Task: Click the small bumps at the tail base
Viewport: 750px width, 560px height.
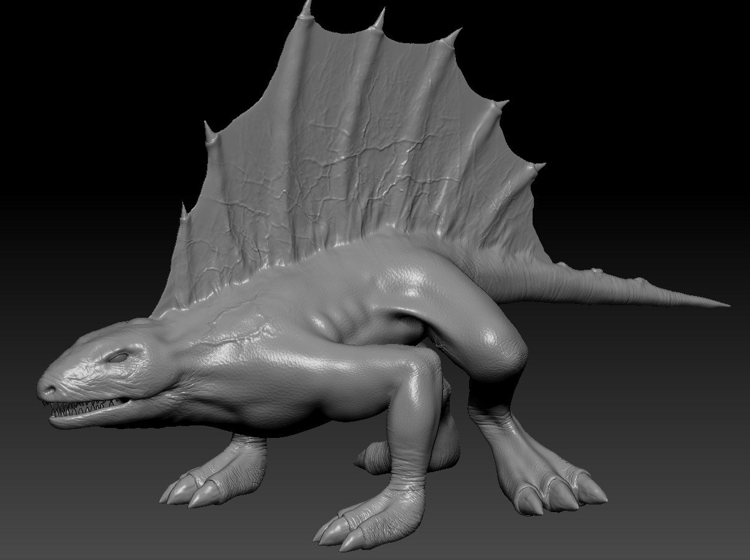Action: 598,272
